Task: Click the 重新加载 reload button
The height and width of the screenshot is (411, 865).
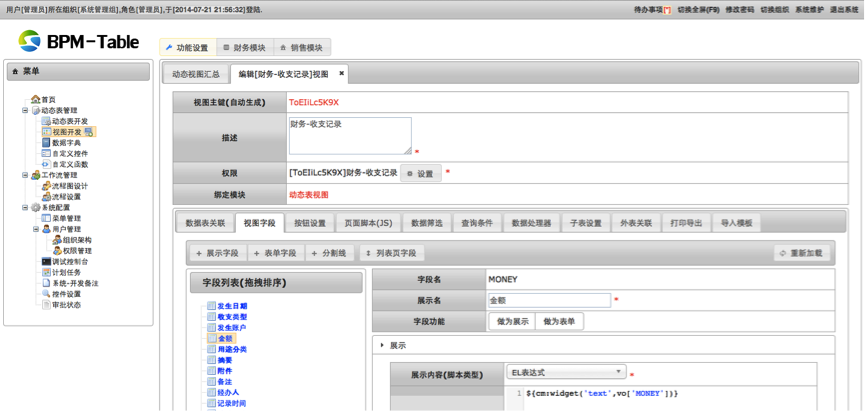Action: point(802,253)
